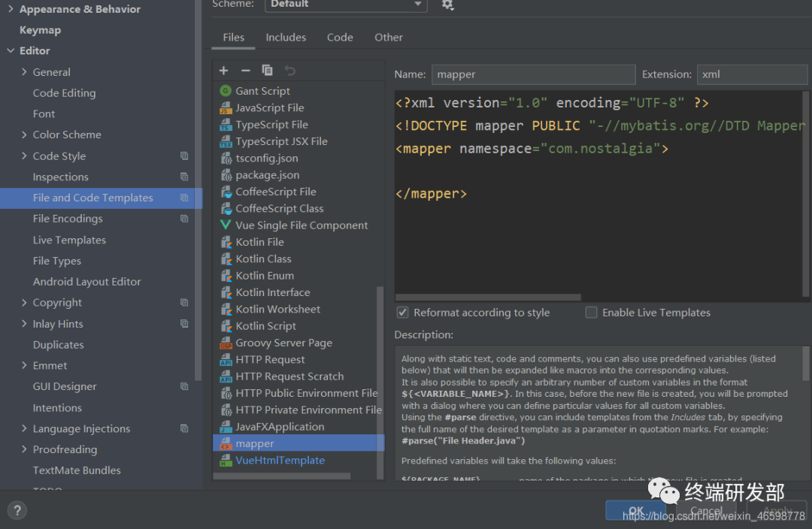Expand the Code Style node

(x=24, y=156)
